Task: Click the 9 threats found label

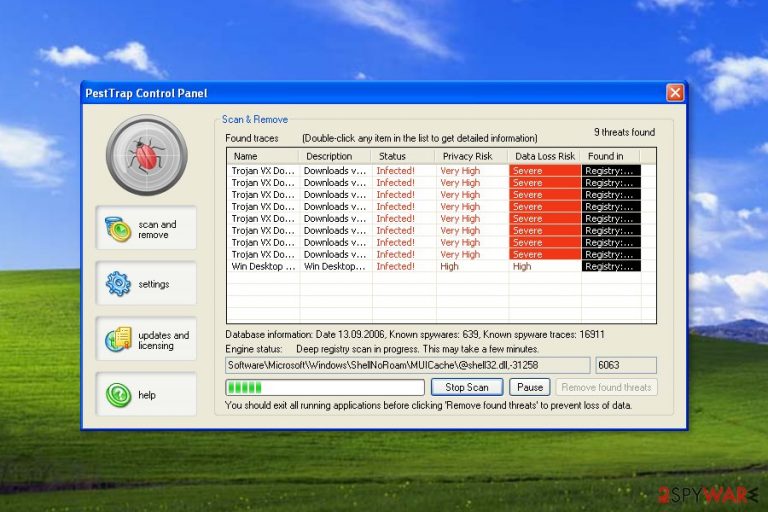Action: point(624,132)
